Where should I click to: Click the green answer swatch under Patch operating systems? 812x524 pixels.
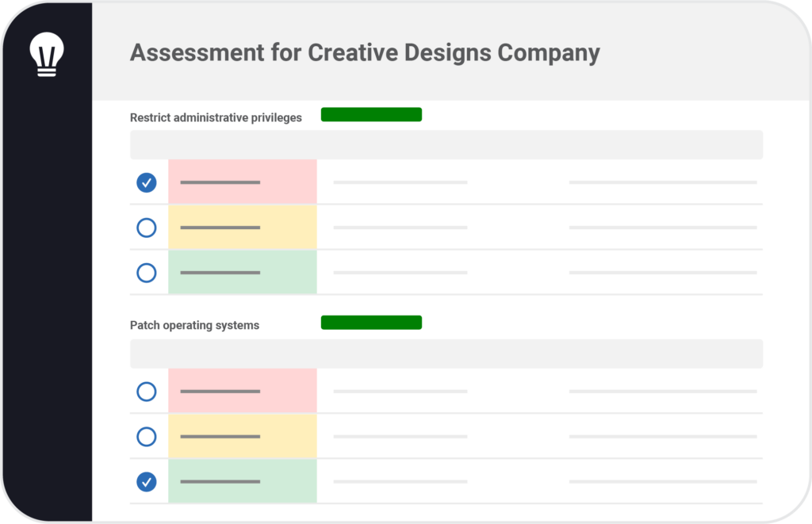242,480
